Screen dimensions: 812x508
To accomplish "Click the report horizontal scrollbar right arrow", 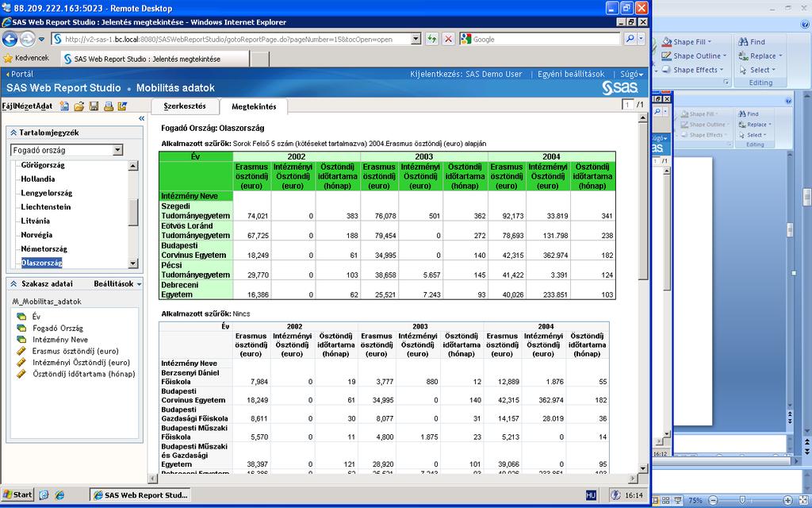I will (634, 479).
